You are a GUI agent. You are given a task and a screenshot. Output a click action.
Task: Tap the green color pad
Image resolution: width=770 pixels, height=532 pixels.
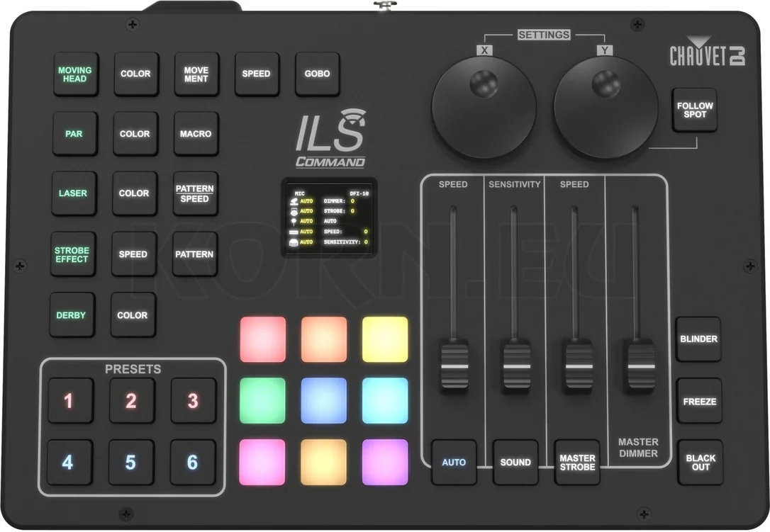coord(263,400)
